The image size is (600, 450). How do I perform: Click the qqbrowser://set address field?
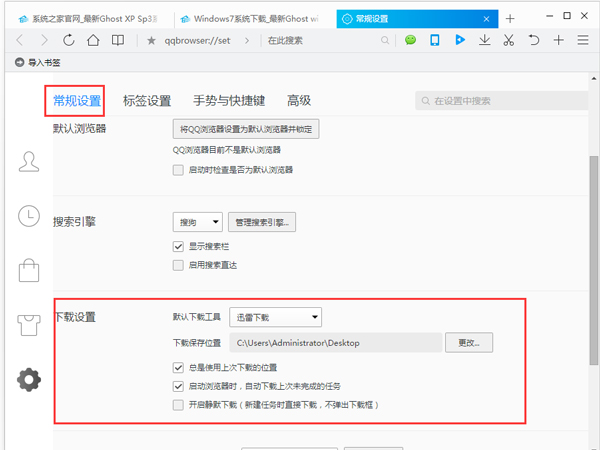point(197,41)
